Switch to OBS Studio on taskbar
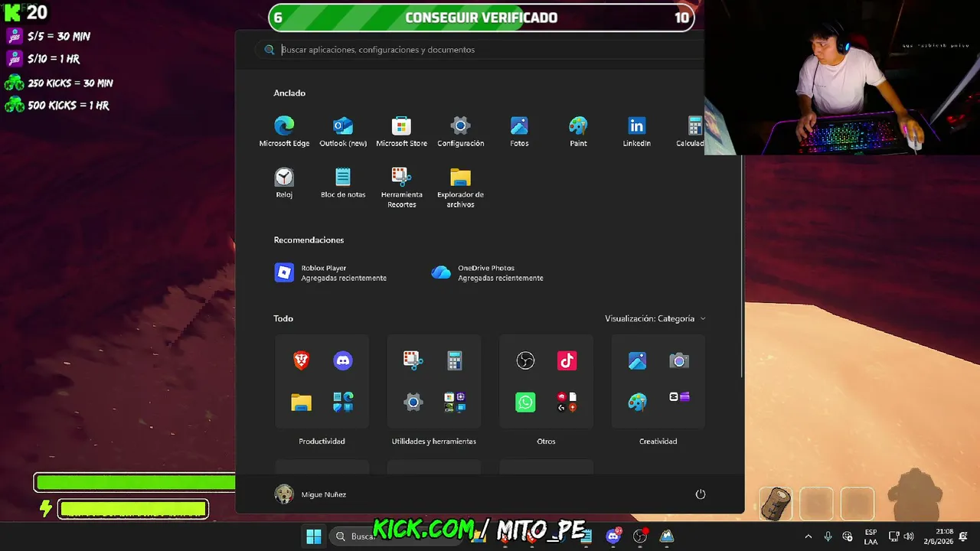The width and height of the screenshot is (980, 551). pos(640,536)
